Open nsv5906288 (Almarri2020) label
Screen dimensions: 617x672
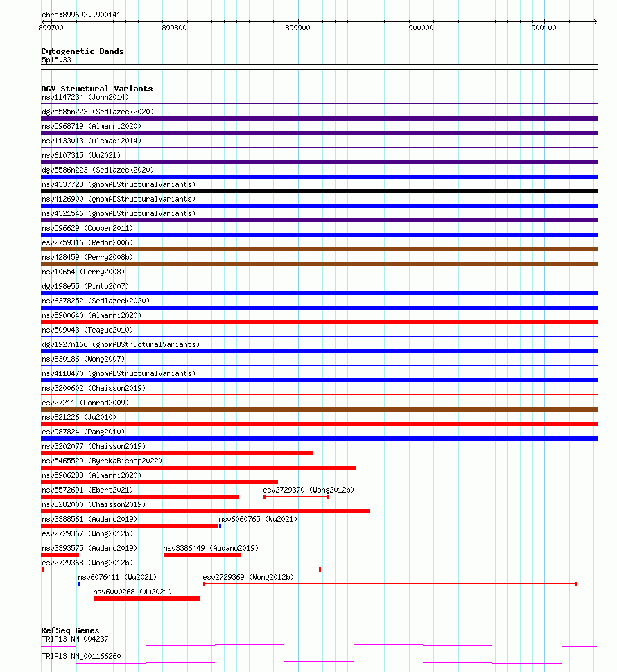point(92,476)
